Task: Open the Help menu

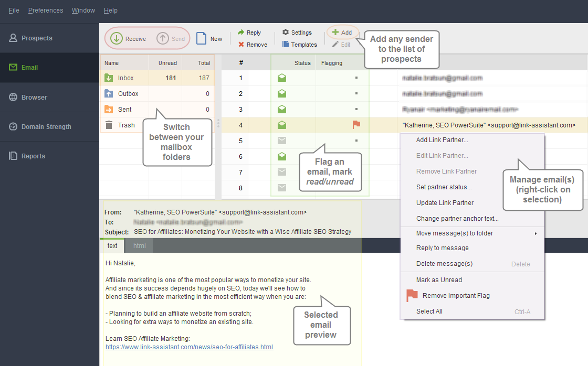Action: coord(111,10)
